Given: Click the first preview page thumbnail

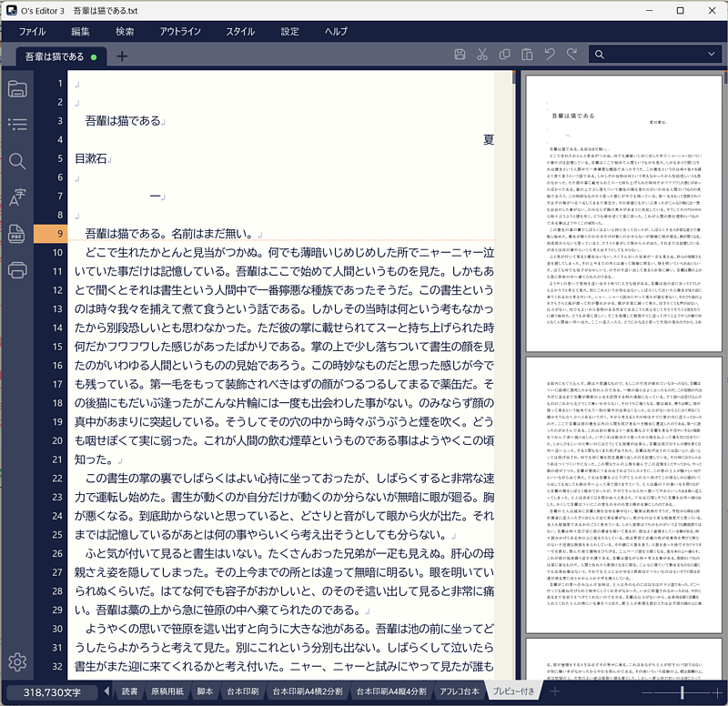Looking at the screenshot, I should tap(623, 214).
